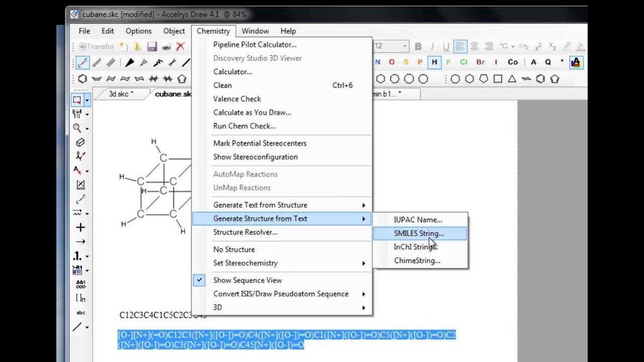
Task: Toggle bold text formatting
Action: (418, 47)
